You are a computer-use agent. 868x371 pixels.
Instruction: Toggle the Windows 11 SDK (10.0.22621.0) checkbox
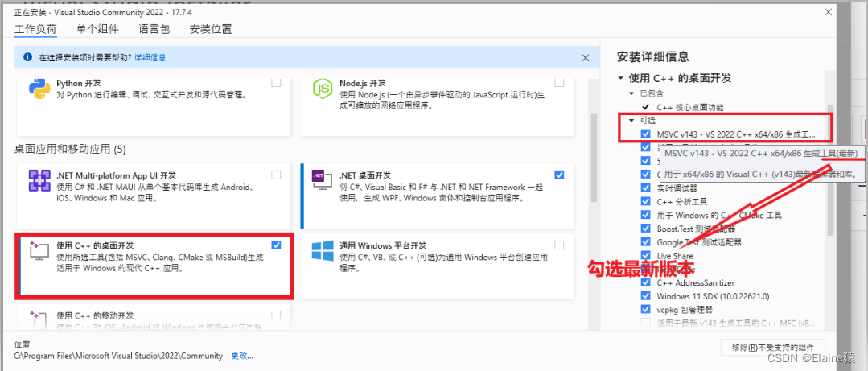pos(645,295)
